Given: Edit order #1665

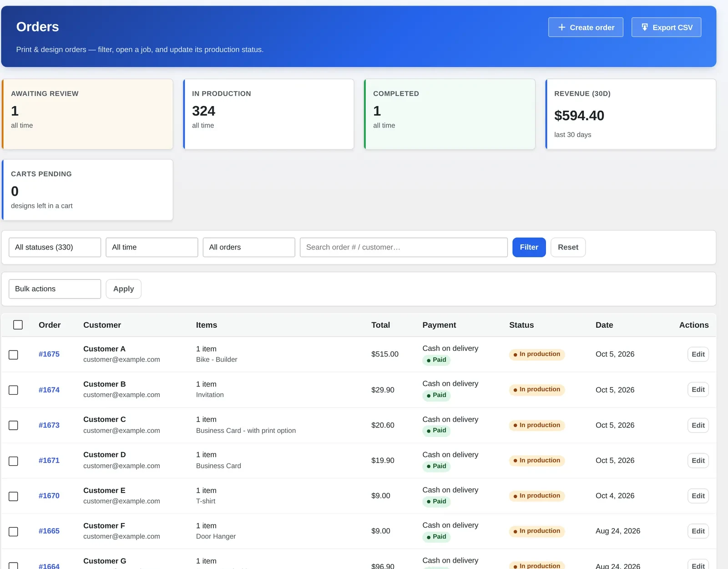Looking at the screenshot, I should (698, 531).
